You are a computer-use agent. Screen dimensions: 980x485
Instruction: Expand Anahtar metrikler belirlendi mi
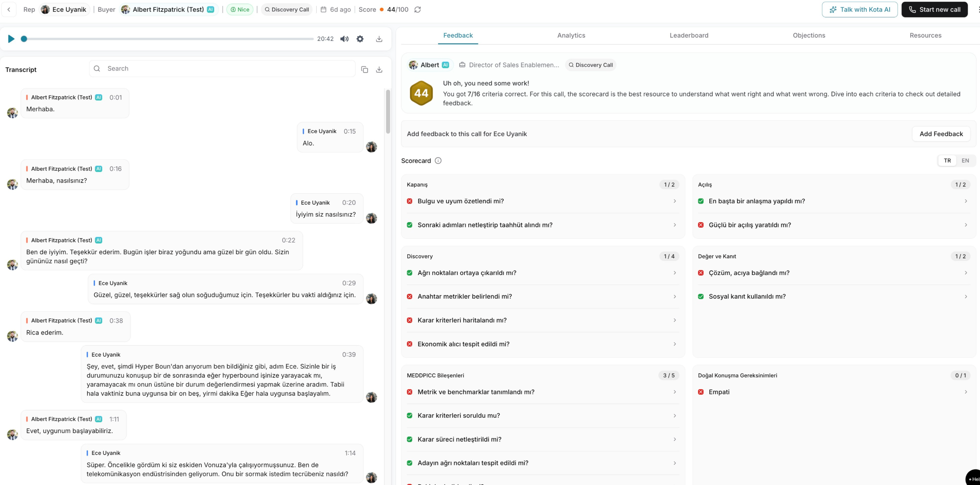[x=543, y=296]
